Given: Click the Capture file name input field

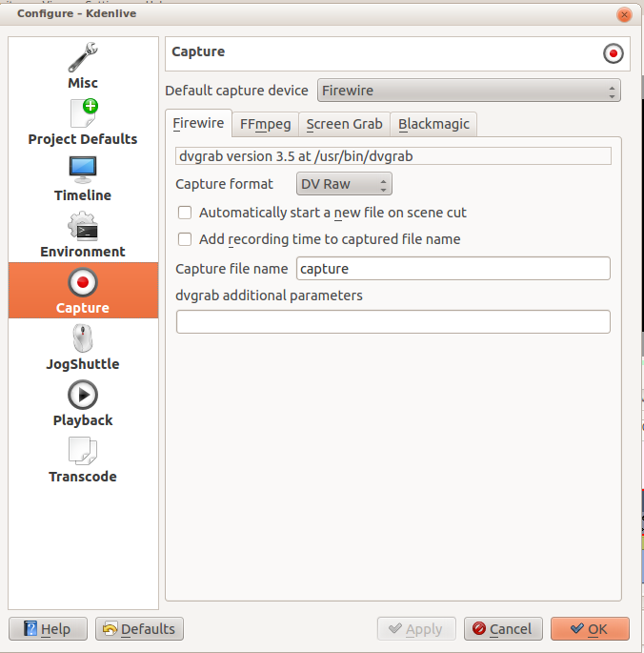Looking at the screenshot, I should [x=453, y=269].
